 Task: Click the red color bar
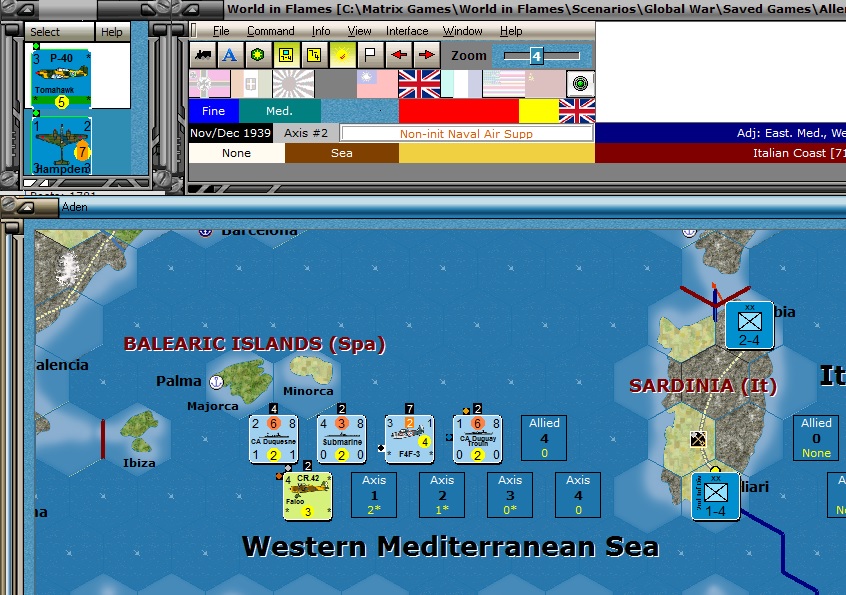tap(459, 111)
